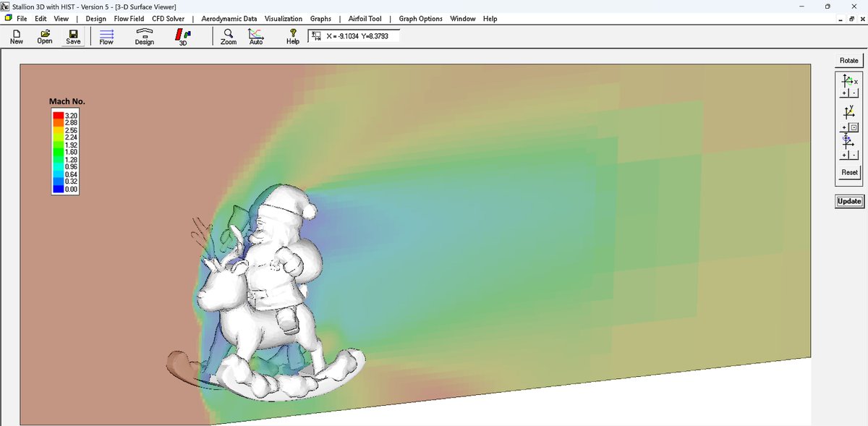The image size is (868, 426).
Task: Click the Rotate button
Action: [849, 61]
